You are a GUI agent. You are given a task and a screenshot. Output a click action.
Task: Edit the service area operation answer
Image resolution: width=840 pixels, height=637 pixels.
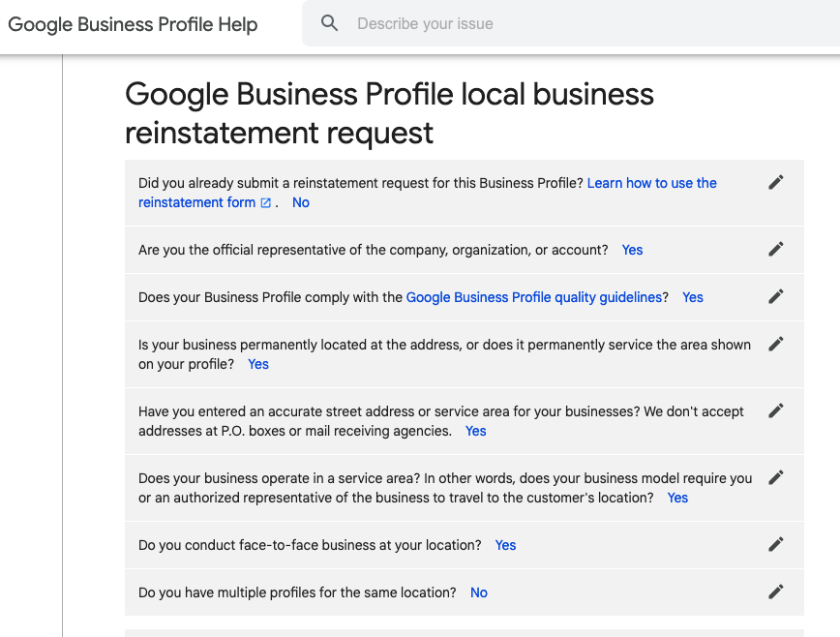coord(775,478)
